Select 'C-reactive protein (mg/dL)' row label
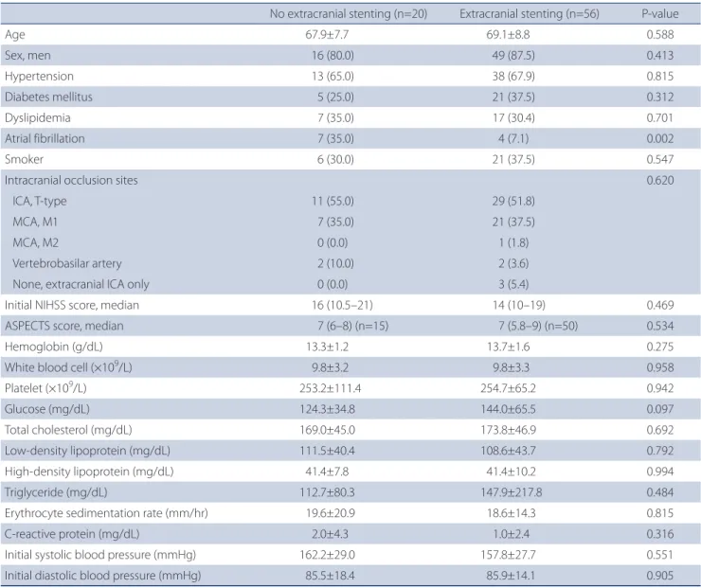This screenshot has height=588, width=701. click(72, 534)
